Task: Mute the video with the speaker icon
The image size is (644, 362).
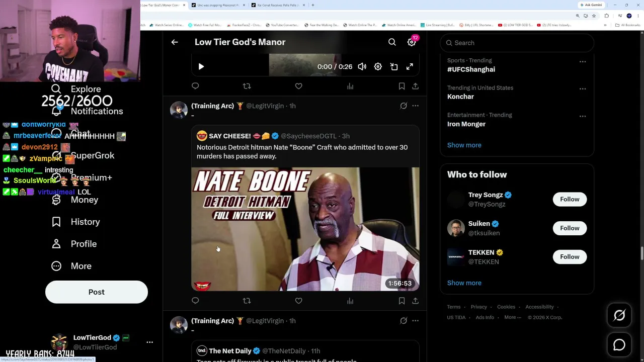Action: coord(362,66)
